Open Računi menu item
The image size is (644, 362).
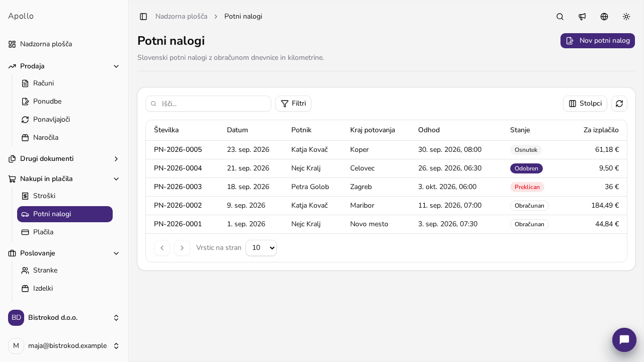click(x=65, y=83)
